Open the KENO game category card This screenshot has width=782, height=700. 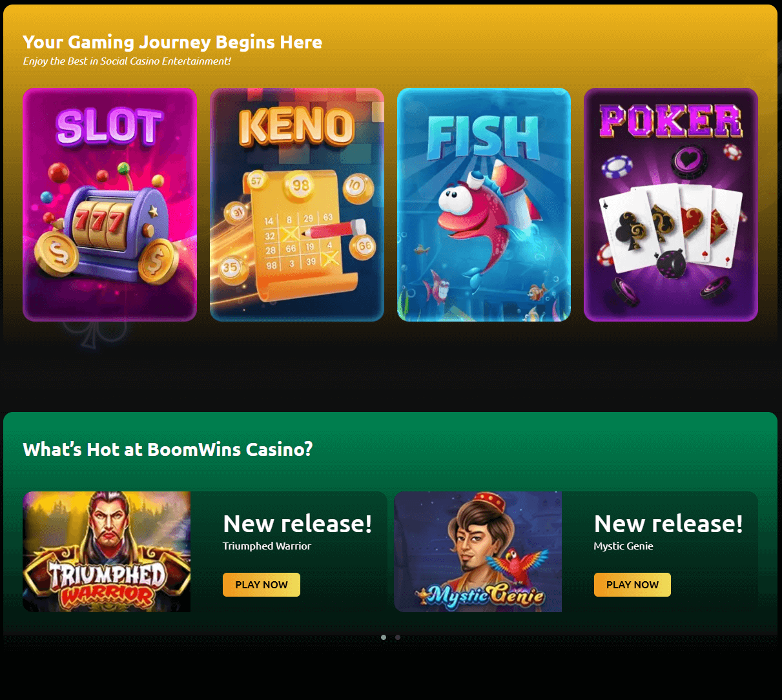tap(297, 205)
